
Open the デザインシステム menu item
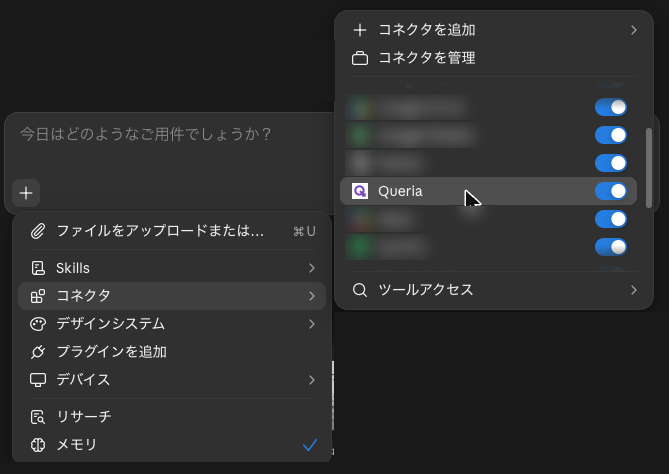pyautogui.click(x=172, y=324)
